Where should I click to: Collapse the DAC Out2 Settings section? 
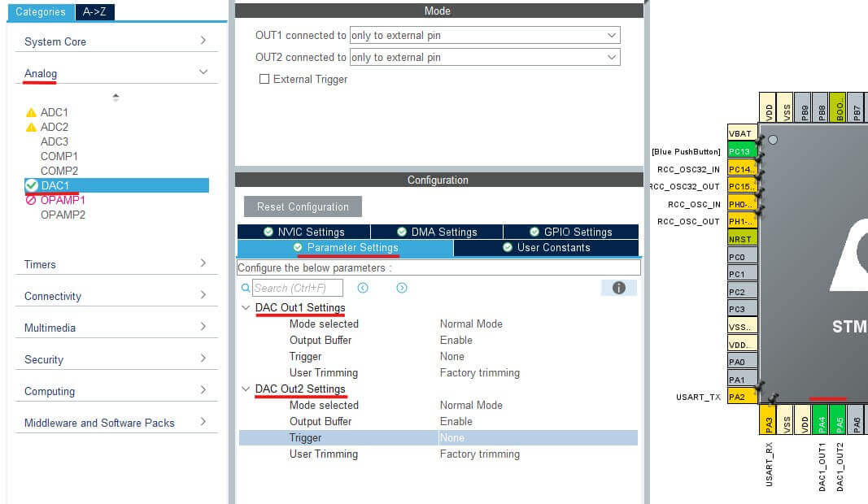[246, 389]
